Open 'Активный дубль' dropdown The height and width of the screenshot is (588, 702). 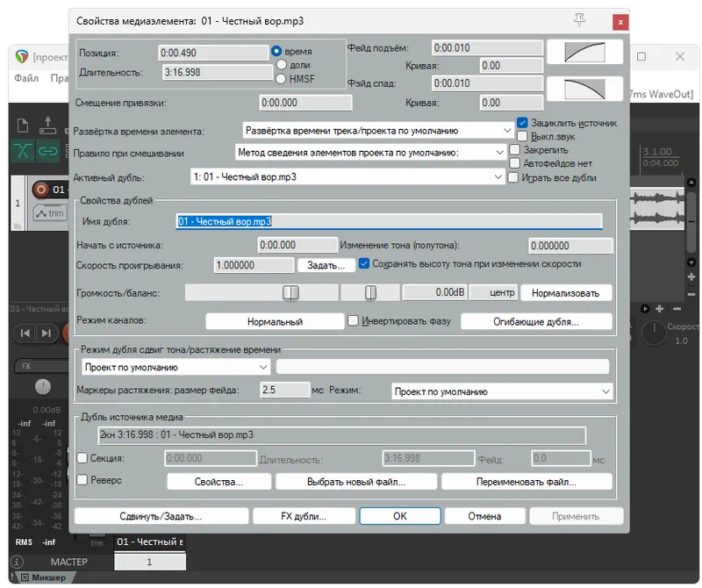(x=347, y=177)
